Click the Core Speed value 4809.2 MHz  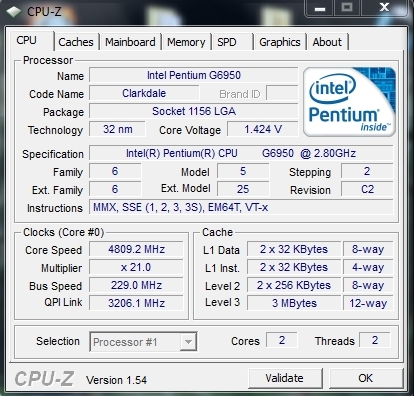[136, 249]
